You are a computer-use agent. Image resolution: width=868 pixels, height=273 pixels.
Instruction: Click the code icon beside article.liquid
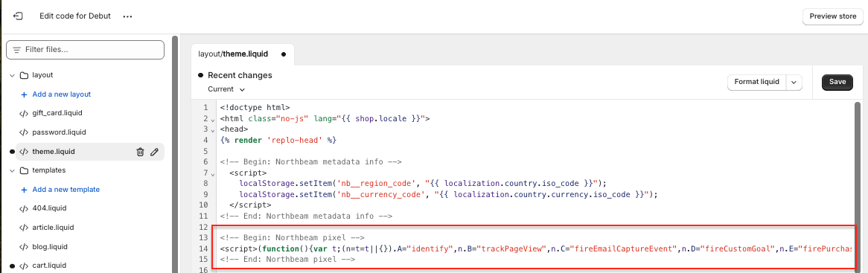pos(24,228)
